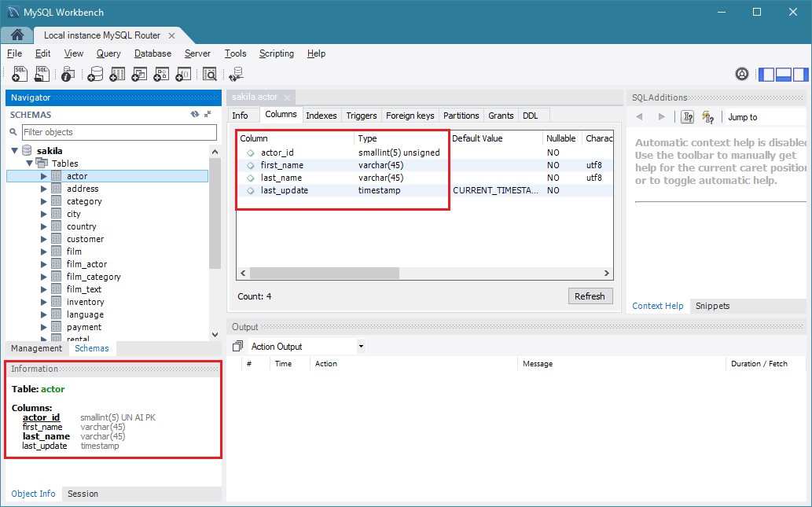This screenshot has height=507, width=812.
Task: Click the schema tree vertical scrollbar thumb
Action: pyautogui.click(x=215, y=213)
